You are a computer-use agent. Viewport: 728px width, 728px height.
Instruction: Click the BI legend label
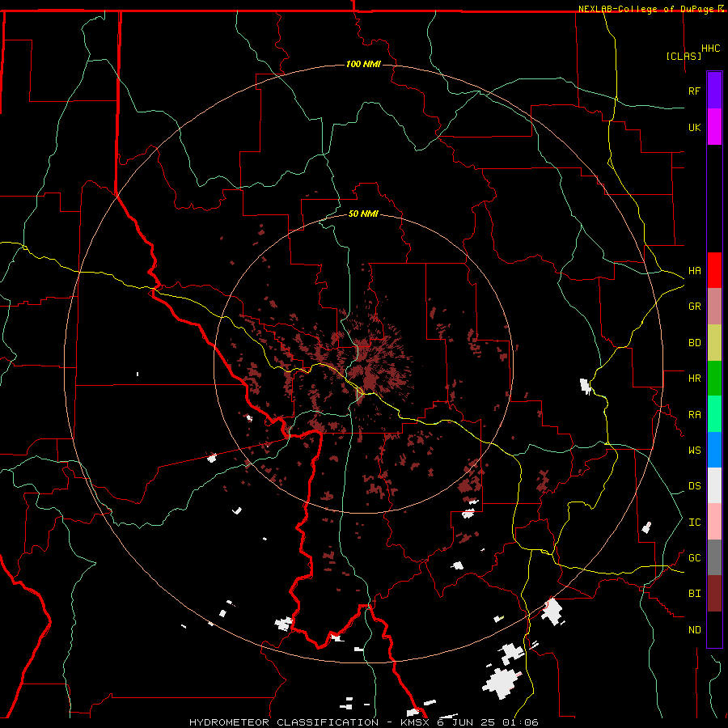(694, 594)
